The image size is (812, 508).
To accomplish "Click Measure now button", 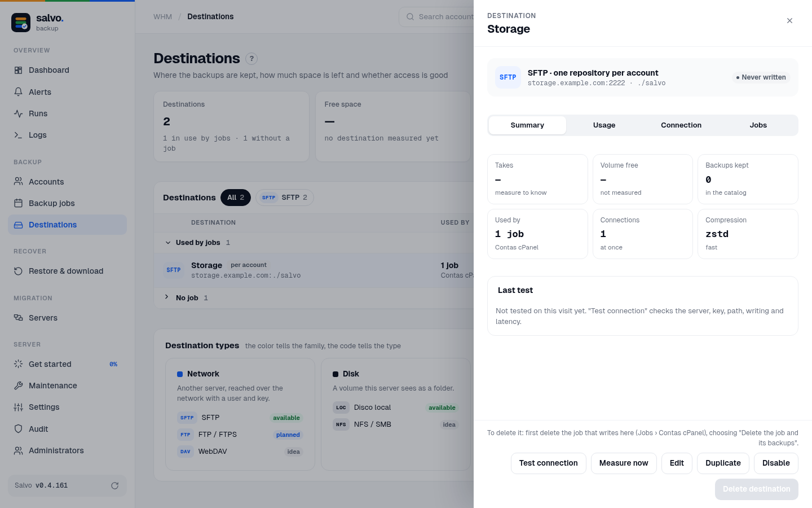I will point(624,463).
